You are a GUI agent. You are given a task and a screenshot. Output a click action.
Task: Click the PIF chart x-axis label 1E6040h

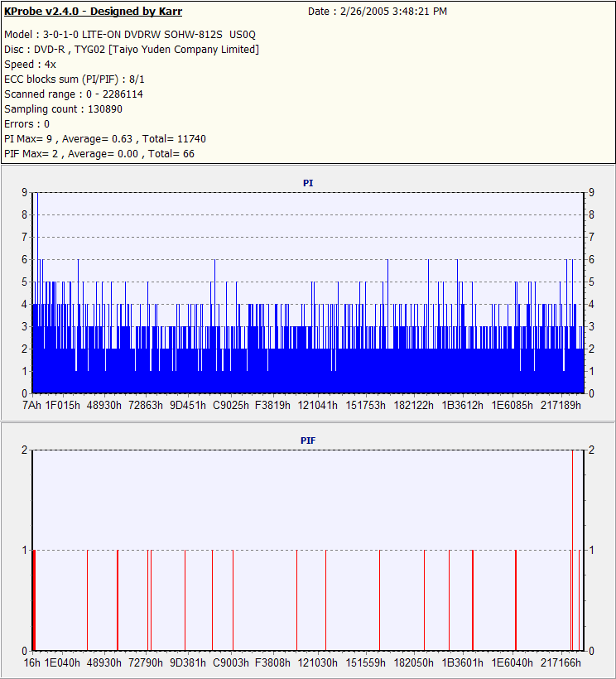513,663
